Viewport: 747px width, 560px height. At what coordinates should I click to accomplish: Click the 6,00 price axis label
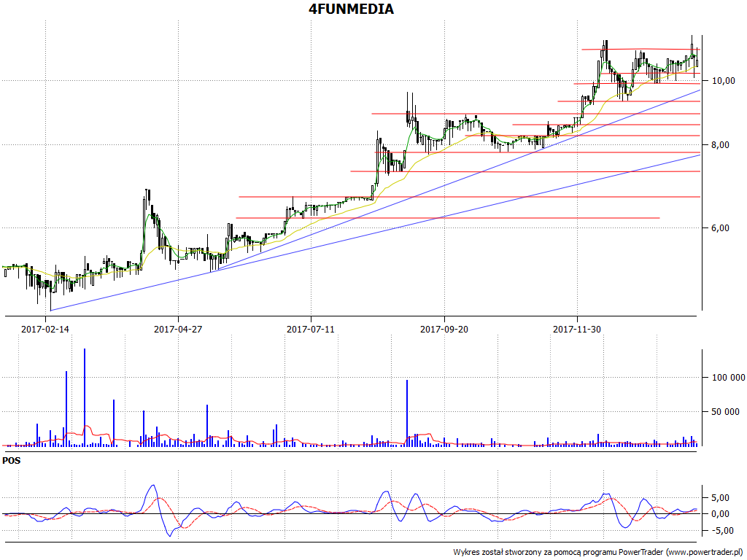pos(720,228)
